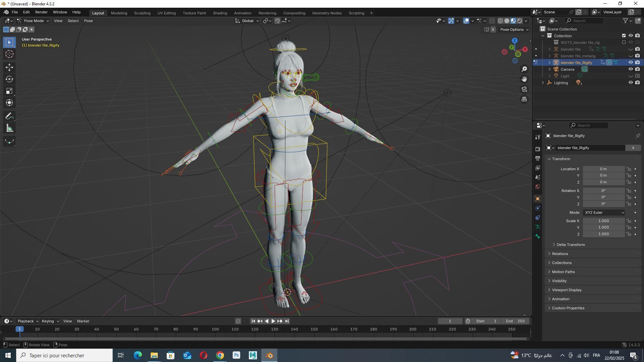Switch perspective/orthographic grid icon
The height and width of the screenshot is (362, 644).
(x=524, y=99)
